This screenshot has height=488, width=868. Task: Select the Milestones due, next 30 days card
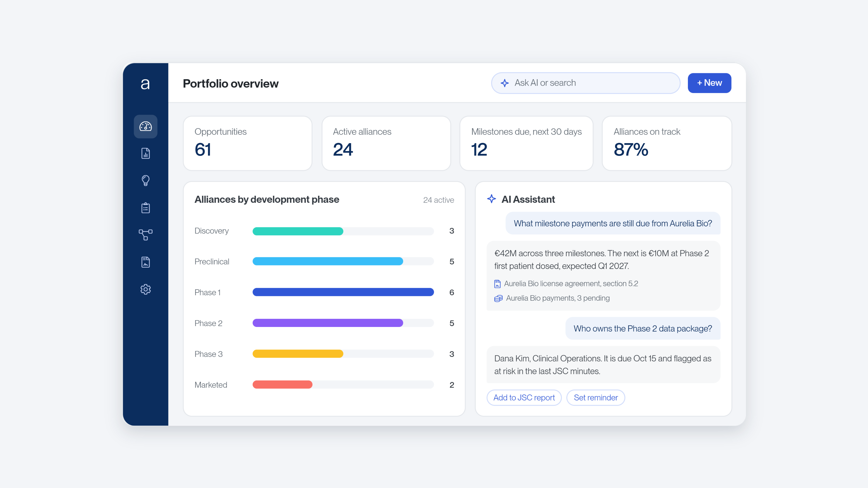point(526,143)
